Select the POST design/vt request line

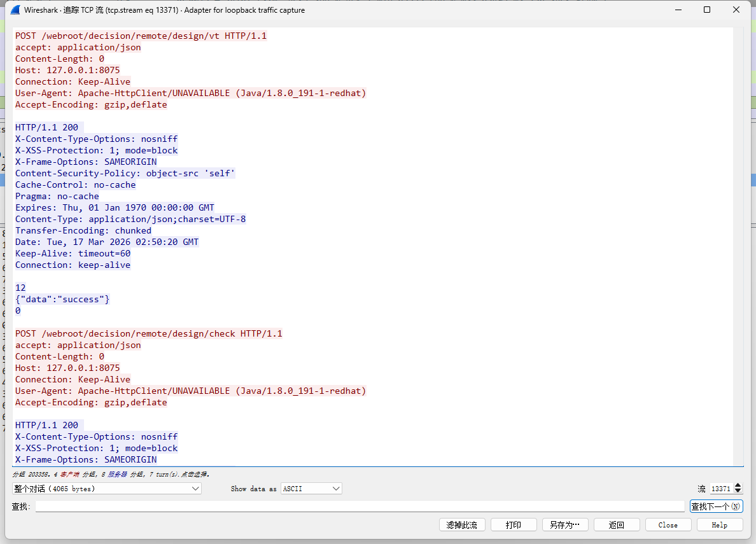(x=141, y=36)
